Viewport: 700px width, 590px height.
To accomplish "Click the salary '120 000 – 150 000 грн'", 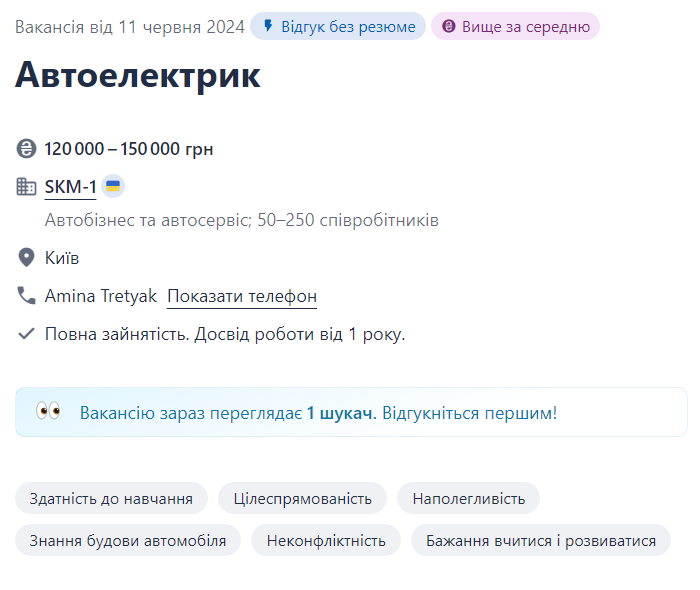I will [x=129, y=149].
